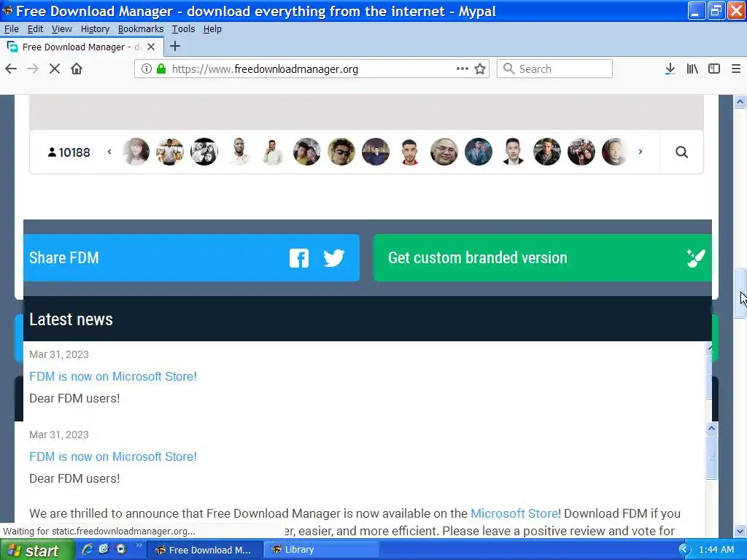Screen dimensions: 747x560
Task: Show previous user avatars arrow
Action: [109, 152]
